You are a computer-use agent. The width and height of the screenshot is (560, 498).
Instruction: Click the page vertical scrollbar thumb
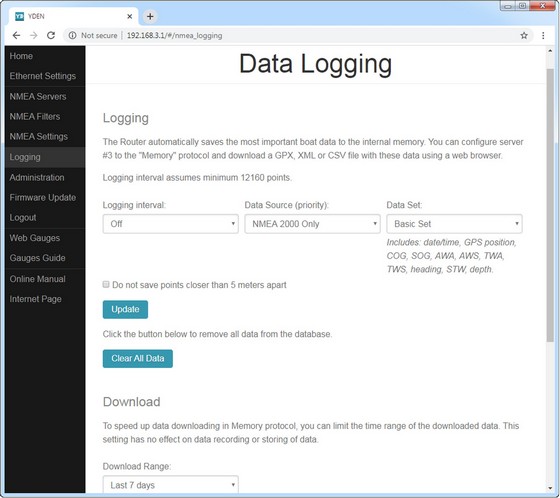coord(550,205)
